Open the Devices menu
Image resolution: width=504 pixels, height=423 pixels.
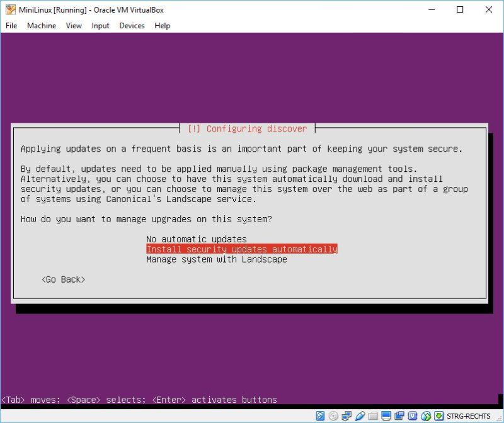pos(132,26)
